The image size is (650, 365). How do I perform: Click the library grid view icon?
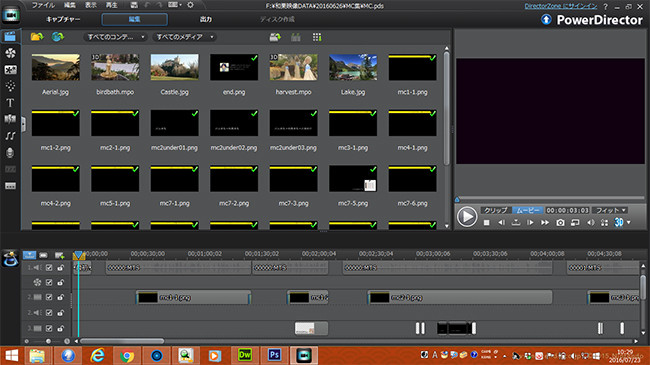click(x=317, y=37)
